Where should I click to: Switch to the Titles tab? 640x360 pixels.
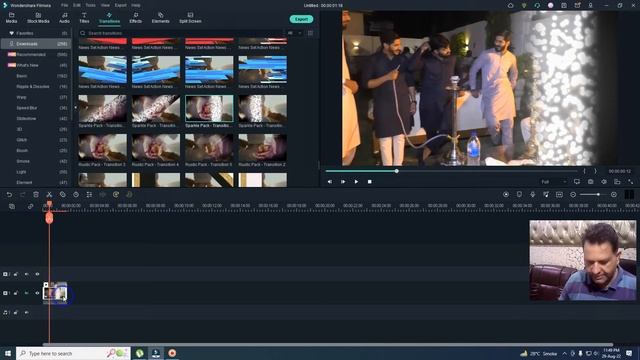click(84, 18)
